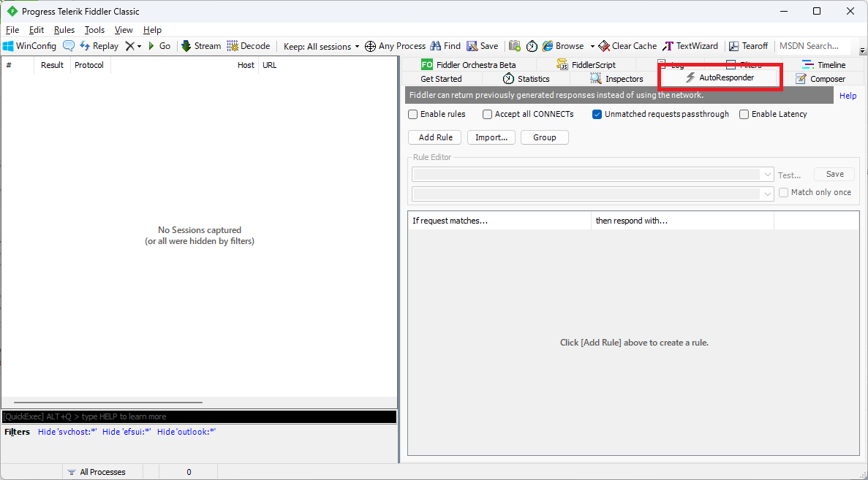Click All Processes filter in status bar
This screenshot has width=868, height=480.
coord(97,472)
